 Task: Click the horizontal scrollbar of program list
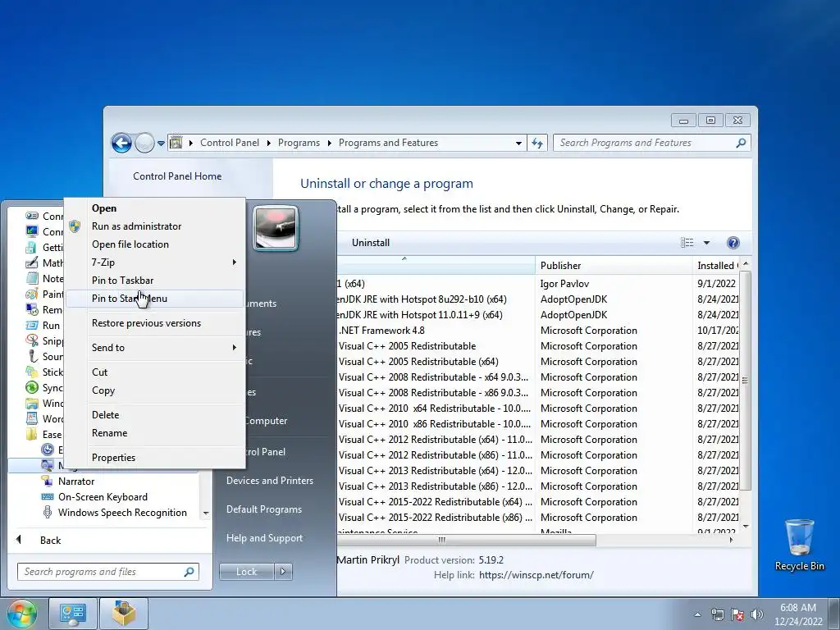(466, 540)
